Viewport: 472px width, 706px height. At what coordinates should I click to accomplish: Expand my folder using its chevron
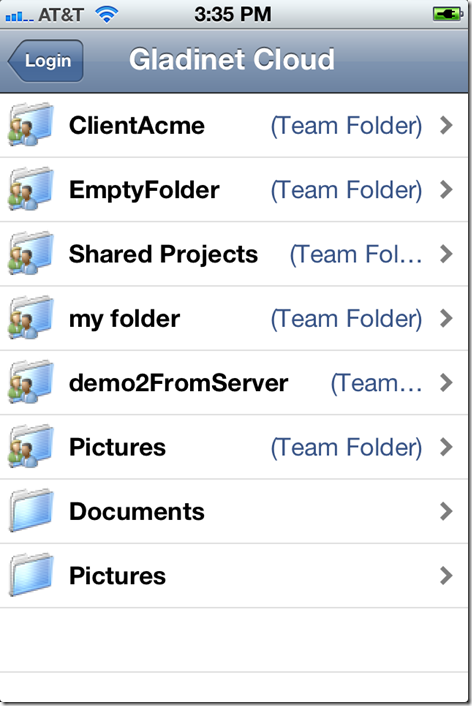446,318
